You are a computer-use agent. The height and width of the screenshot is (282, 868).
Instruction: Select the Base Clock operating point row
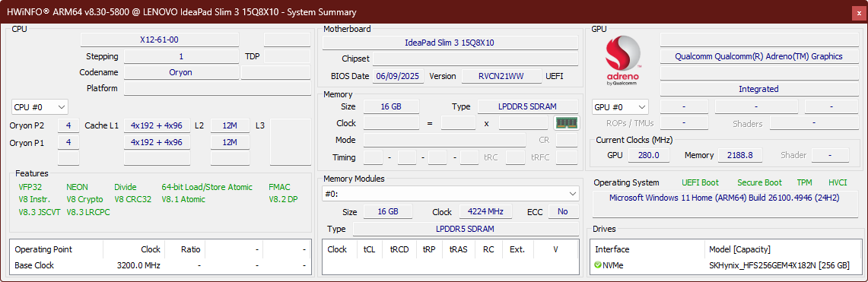pos(160,265)
